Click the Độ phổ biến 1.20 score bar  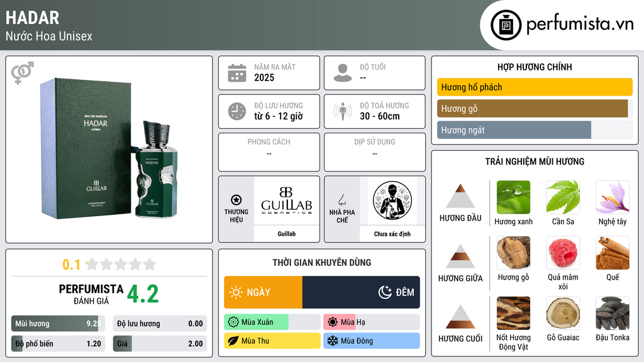58,344
